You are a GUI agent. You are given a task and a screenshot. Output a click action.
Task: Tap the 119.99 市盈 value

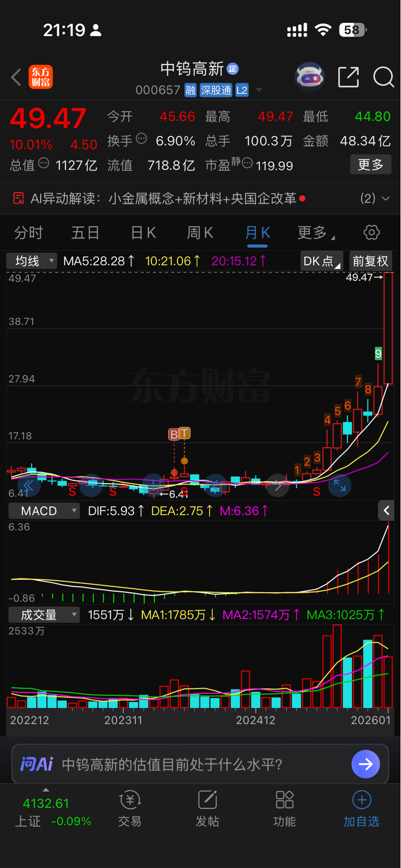(x=274, y=166)
